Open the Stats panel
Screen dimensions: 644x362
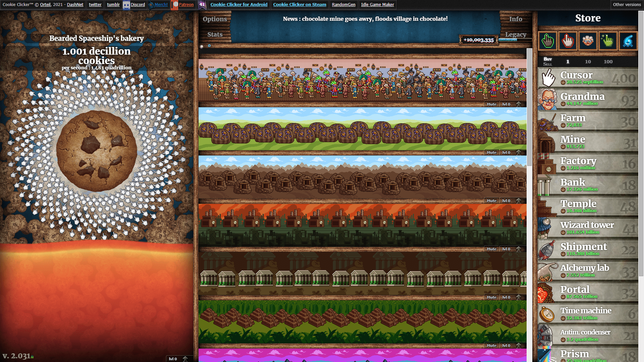tap(214, 35)
